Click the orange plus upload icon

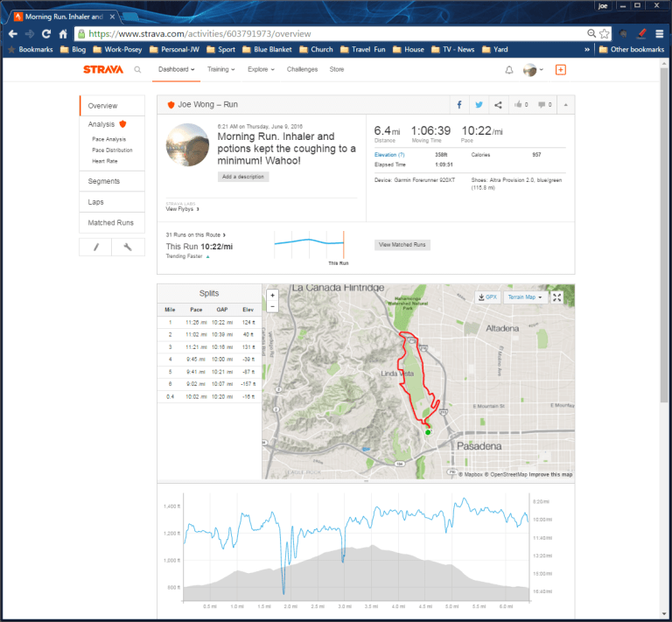click(561, 70)
